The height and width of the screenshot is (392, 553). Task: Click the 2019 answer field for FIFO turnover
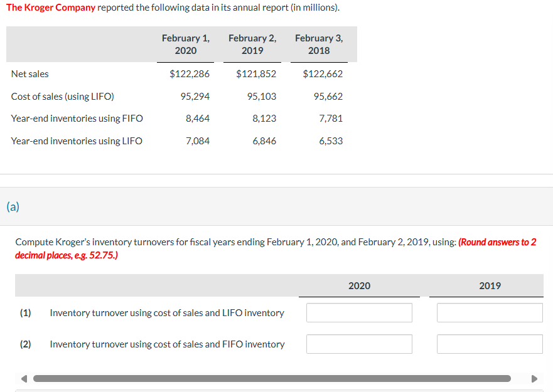click(489, 344)
